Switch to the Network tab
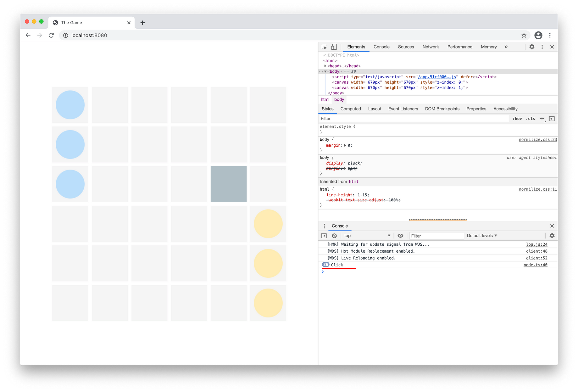The height and width of the screenshot is (392, 578). click(x=431, y=47)
